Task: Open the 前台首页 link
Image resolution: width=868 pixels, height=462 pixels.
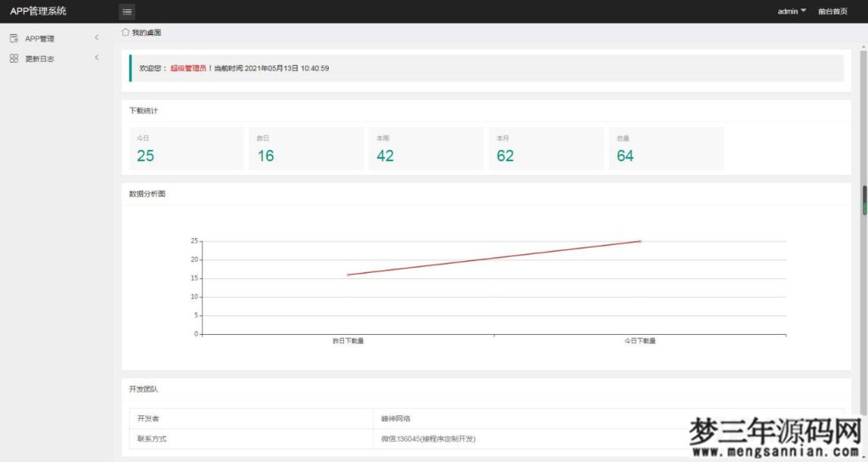Action: (832, 12)
